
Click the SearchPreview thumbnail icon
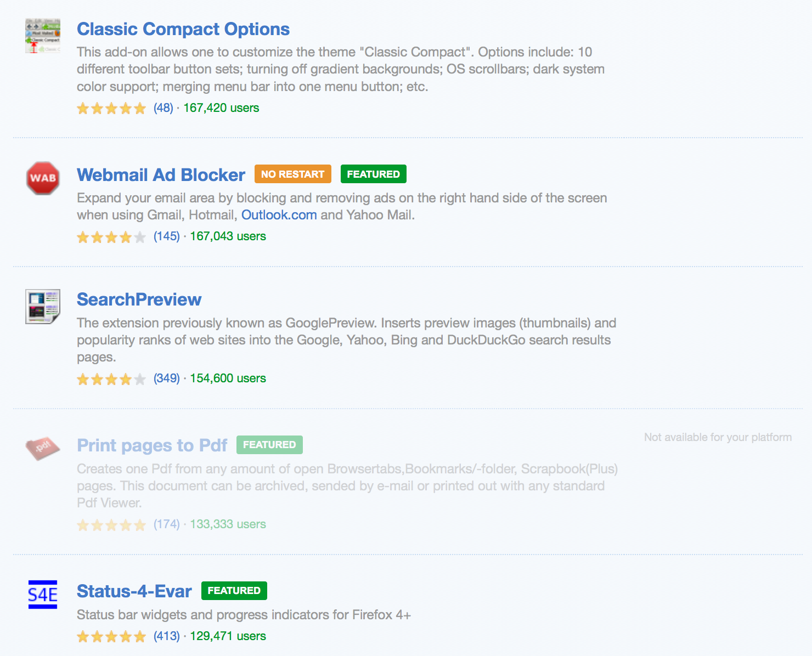tap(43, 306)
